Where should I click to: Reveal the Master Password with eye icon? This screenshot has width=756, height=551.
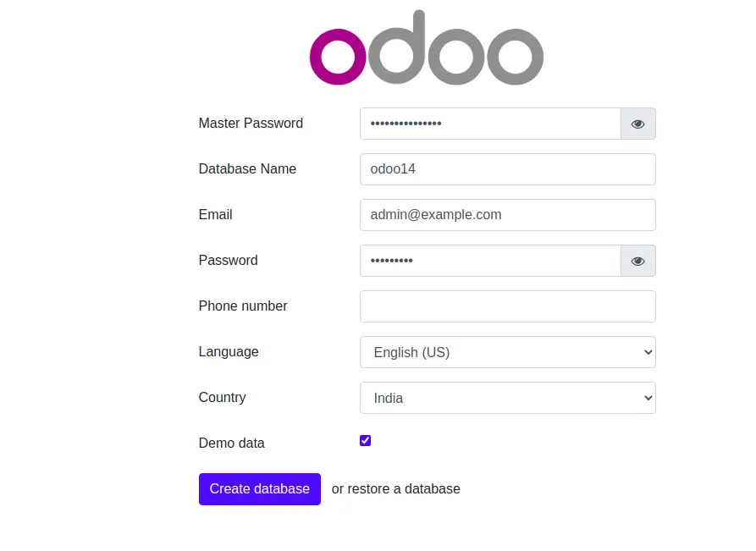[637, 124]
